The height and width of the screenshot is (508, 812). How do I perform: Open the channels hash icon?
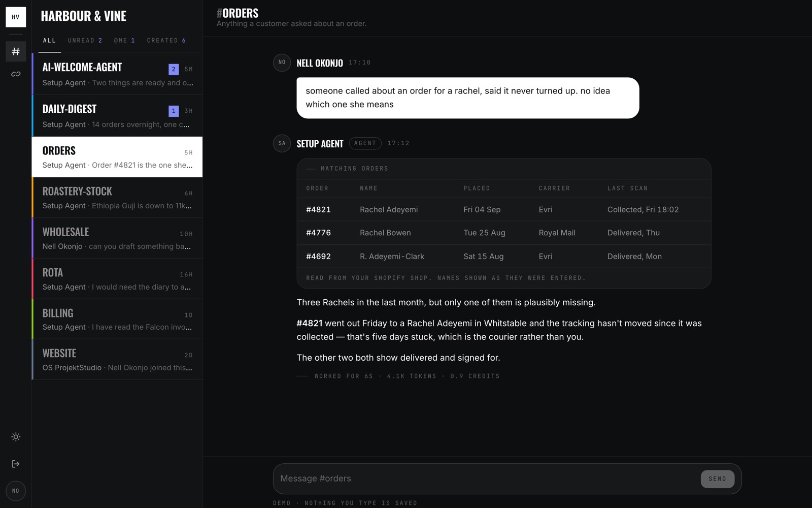coord(16,51)
